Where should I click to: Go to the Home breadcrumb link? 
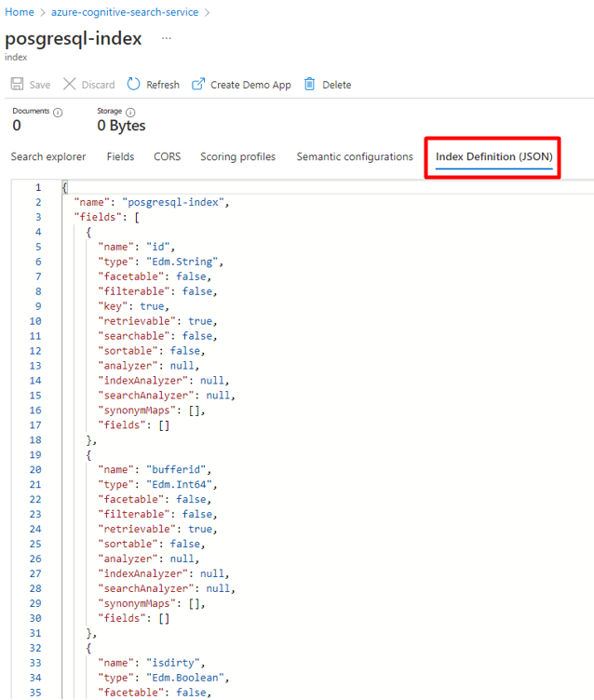tap(20, 12)
